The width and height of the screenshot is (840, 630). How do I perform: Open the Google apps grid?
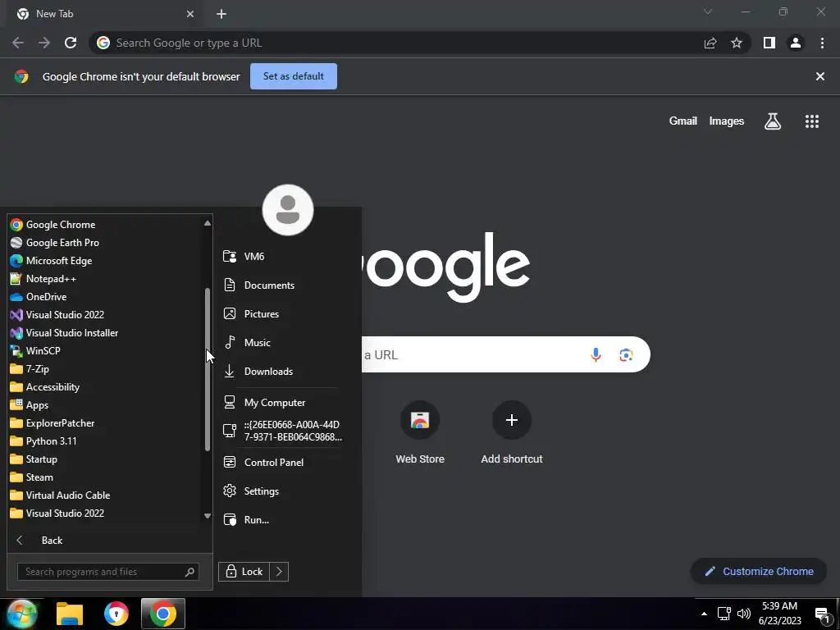tap(812, 121)
